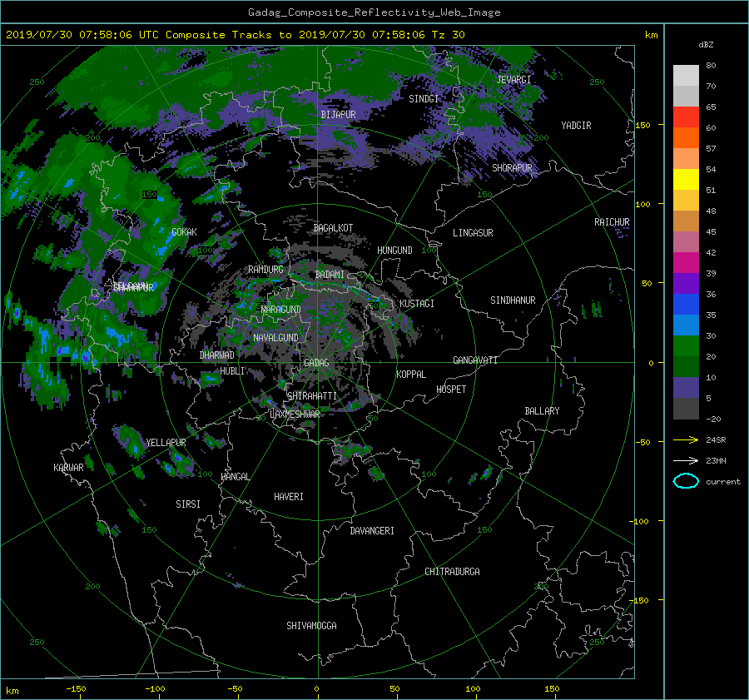Click the SINDGI city label
Image resolution: width=749 pixels, height=700 pixels.
(424, 99)
